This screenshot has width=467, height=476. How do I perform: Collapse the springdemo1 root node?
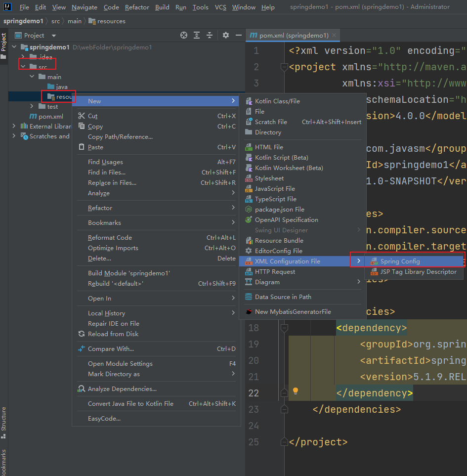pyautogui.click(x=14, y=47)
